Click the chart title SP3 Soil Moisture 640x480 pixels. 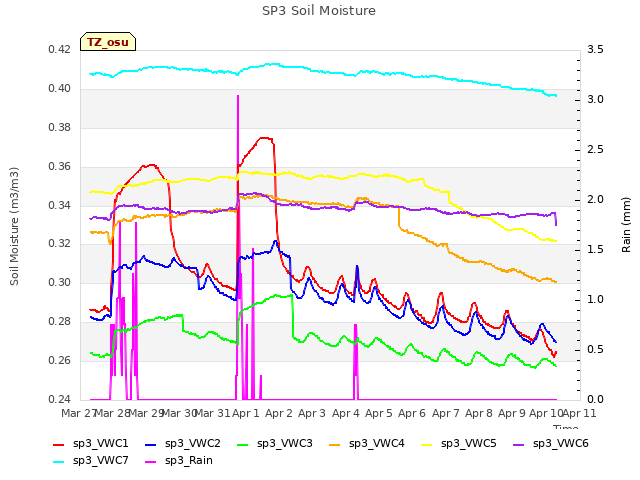[319, 11]
